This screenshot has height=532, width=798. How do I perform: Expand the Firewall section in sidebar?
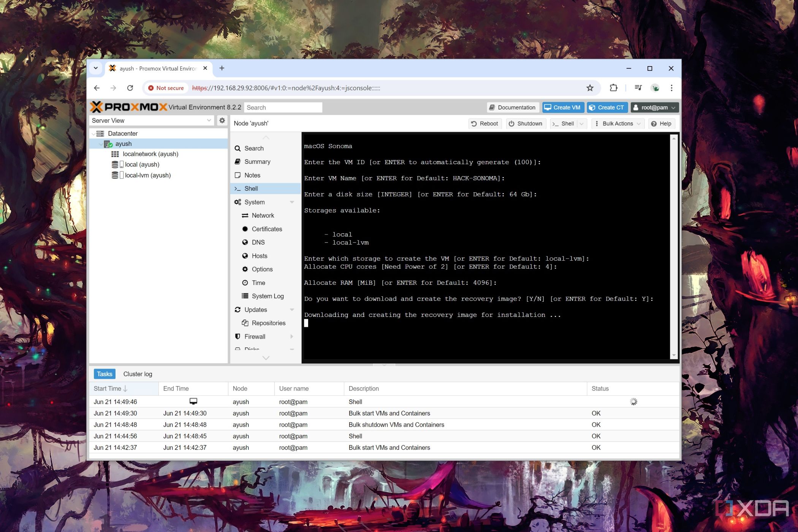pos(290,337)
